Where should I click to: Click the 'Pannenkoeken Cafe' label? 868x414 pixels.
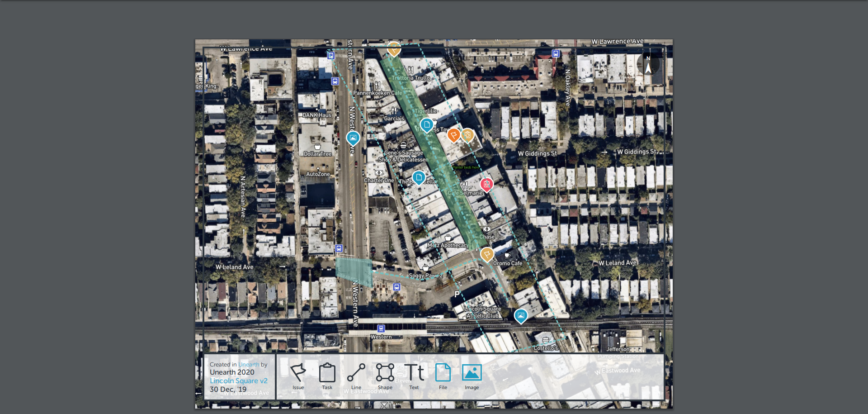tap(377, 93)
